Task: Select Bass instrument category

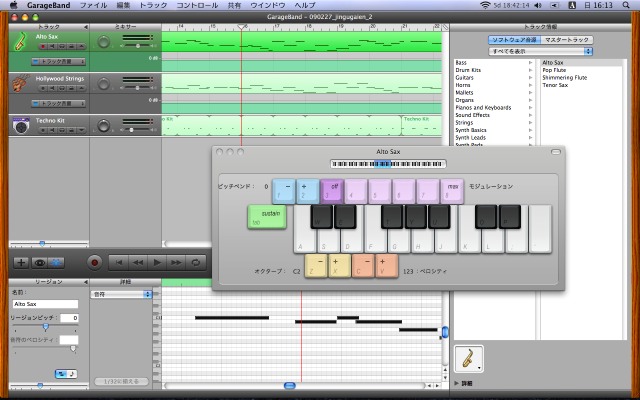Action: (494, 62)
